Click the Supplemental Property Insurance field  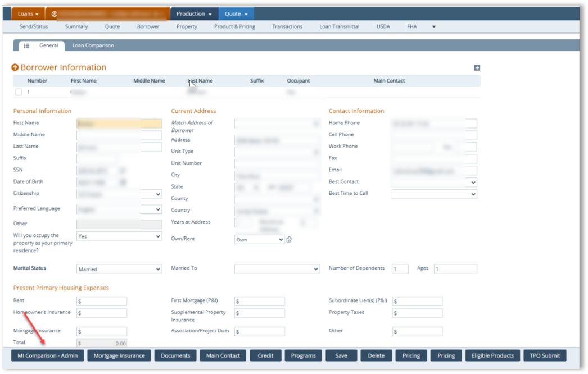[x=260, y=313]
